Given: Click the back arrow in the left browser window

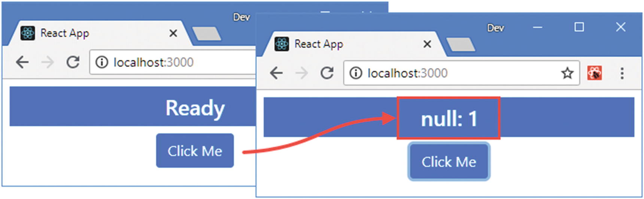Looking at the screenshot, I should tap(22, 62).
